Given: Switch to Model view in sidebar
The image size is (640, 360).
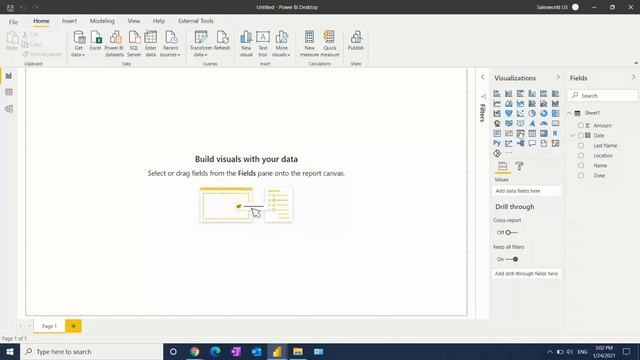Looking at the screenshot, I should pos(9,109).
